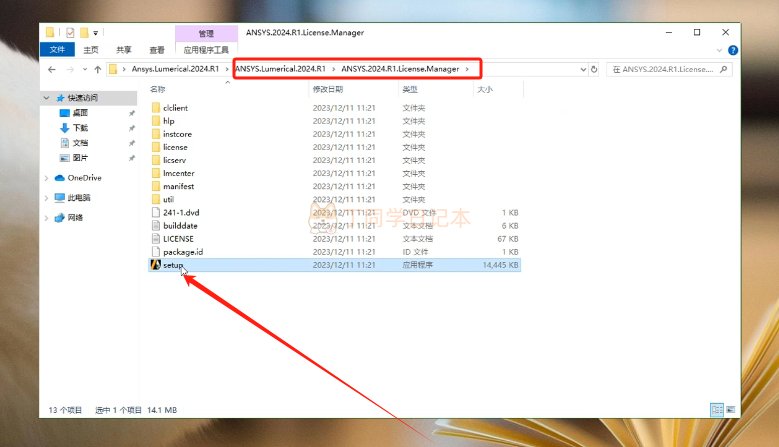
Task: Open the 主页 ribbon tab
Action: click(91, 50)
